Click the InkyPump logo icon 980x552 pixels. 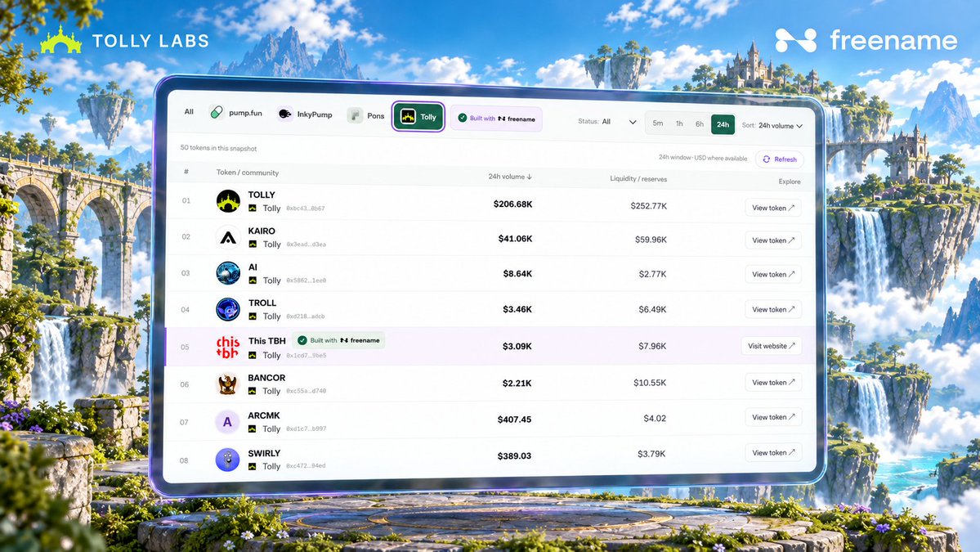point(284,114)
